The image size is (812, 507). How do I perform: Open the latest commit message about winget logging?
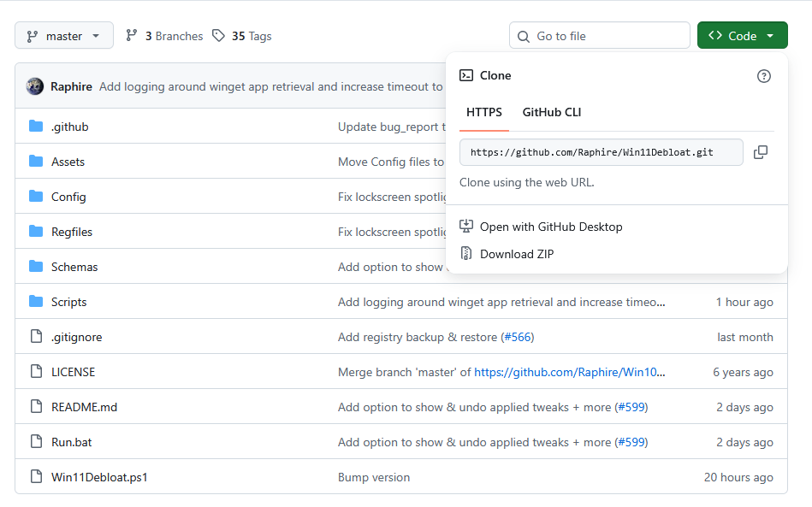click(271, 86)
